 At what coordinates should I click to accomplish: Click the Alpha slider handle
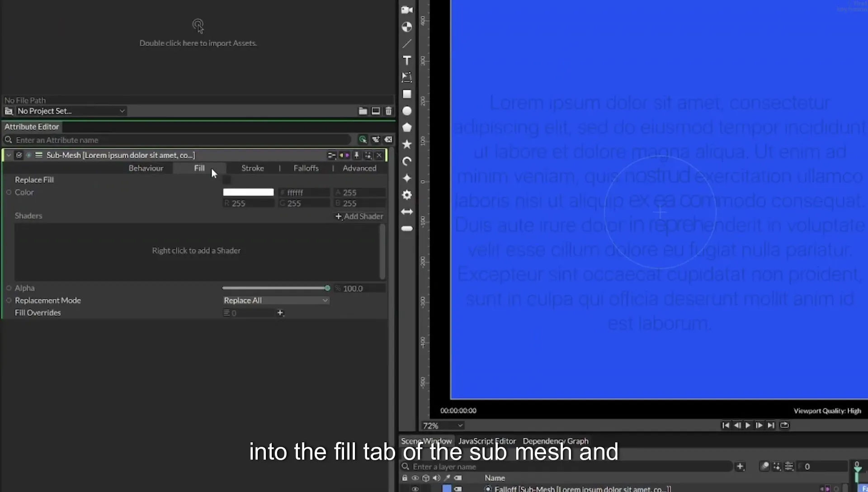point(327,288)
